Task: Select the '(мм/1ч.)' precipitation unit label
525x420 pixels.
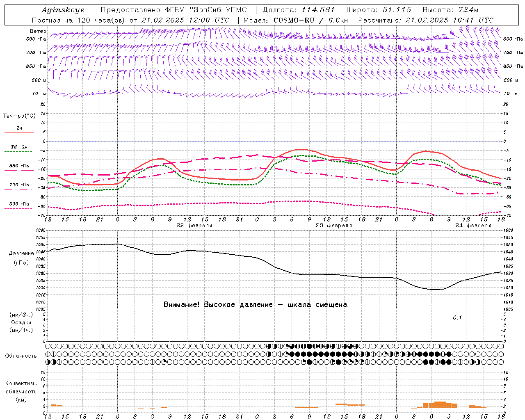Action: [x=21, y=330]
